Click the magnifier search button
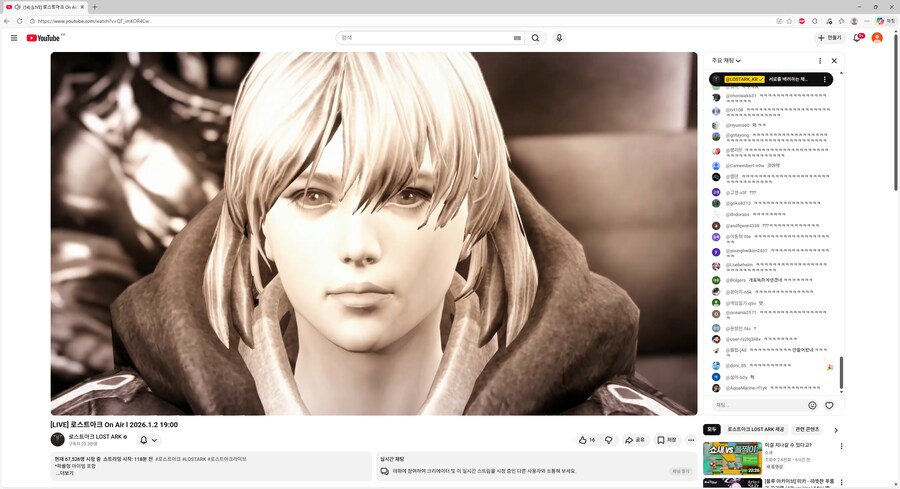This screenshot has height=489, width=900. [x=535, y=38]
